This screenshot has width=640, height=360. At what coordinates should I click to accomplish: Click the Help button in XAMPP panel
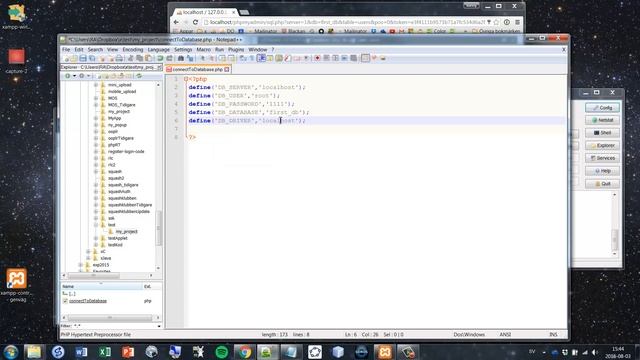602,171
